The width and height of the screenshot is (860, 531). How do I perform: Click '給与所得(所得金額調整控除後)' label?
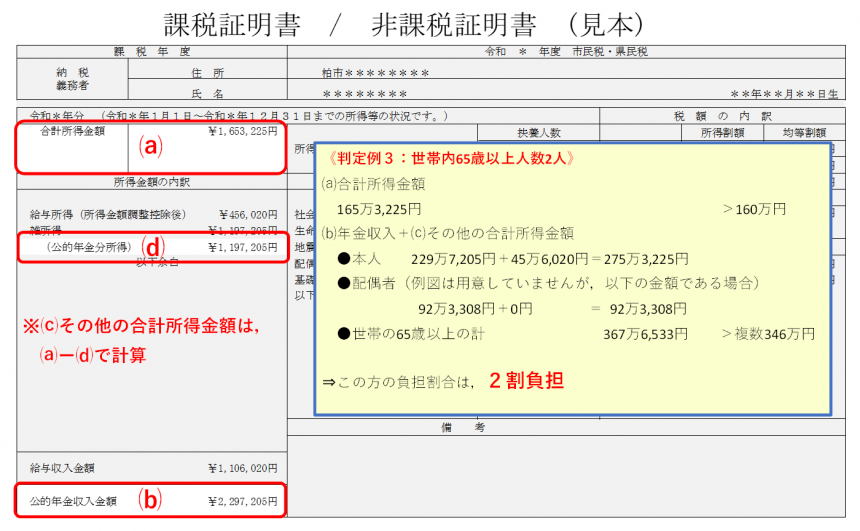[108, 214]
